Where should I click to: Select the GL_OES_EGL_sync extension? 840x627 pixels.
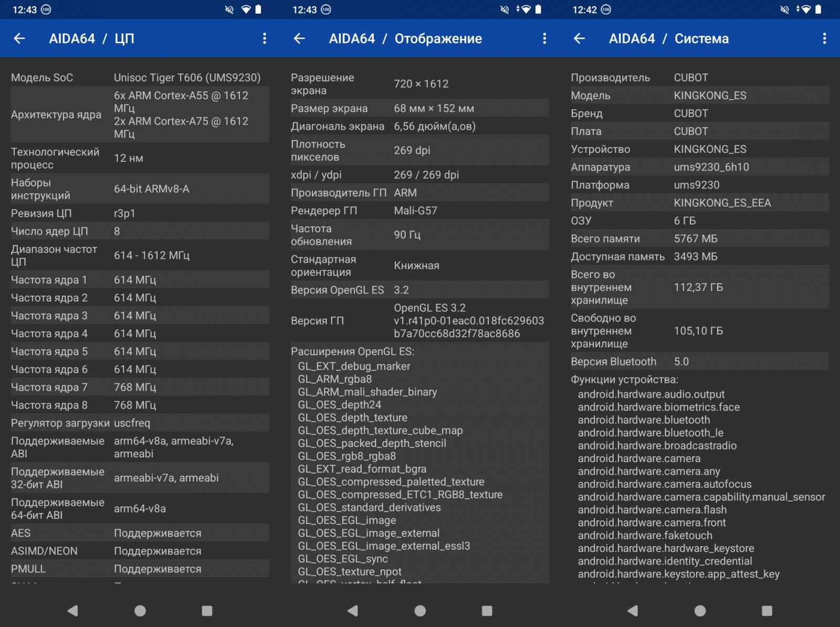[x=343, y=559]
